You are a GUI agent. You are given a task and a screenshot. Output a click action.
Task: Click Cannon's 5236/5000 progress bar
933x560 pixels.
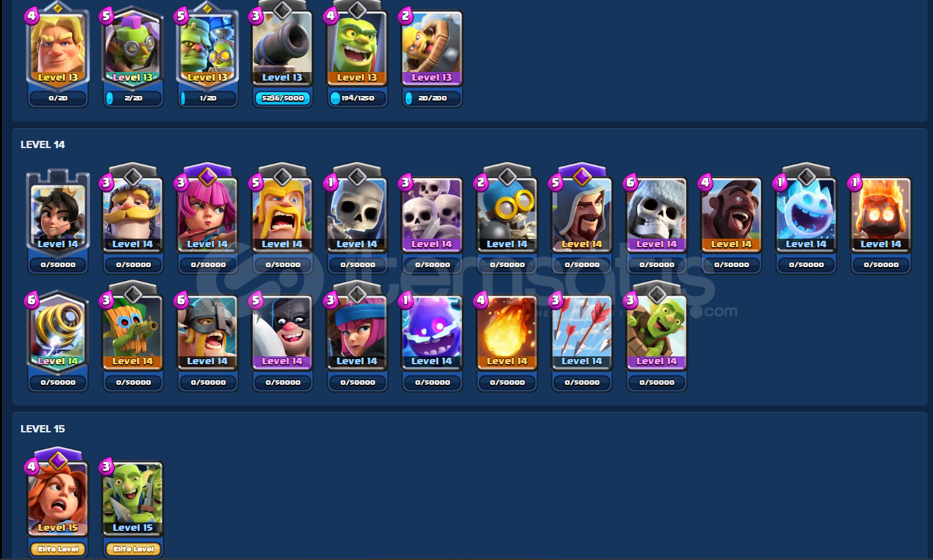pyautogui.click(x=283, y=98)
